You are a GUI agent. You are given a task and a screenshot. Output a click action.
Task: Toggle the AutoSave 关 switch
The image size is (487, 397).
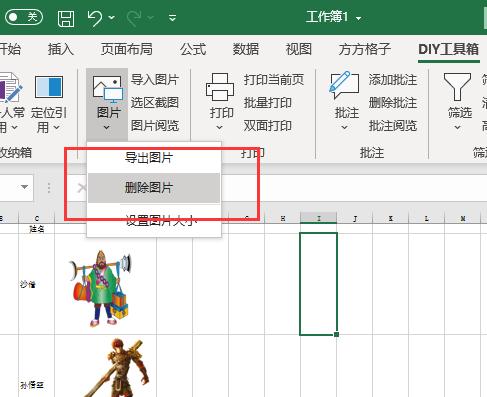click(24, 17)
